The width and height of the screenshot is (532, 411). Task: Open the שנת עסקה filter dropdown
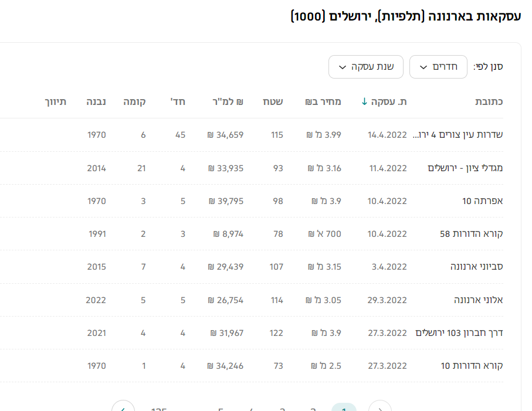365,67
